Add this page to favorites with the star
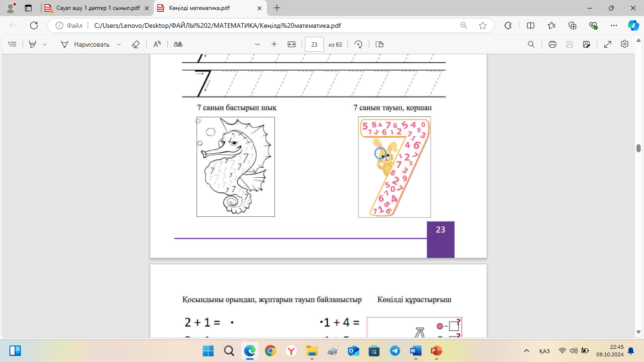This screenshot has width=644, height=362. tap(483, 25)
